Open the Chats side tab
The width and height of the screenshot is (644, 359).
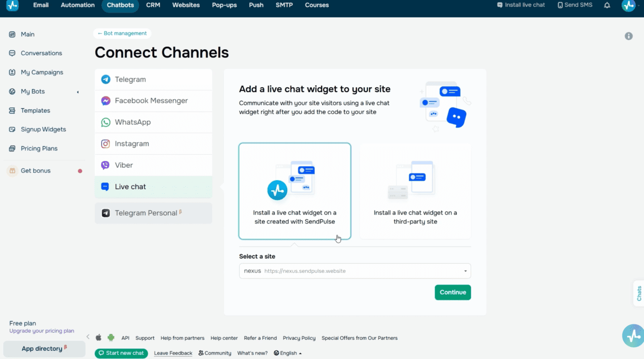638,293
